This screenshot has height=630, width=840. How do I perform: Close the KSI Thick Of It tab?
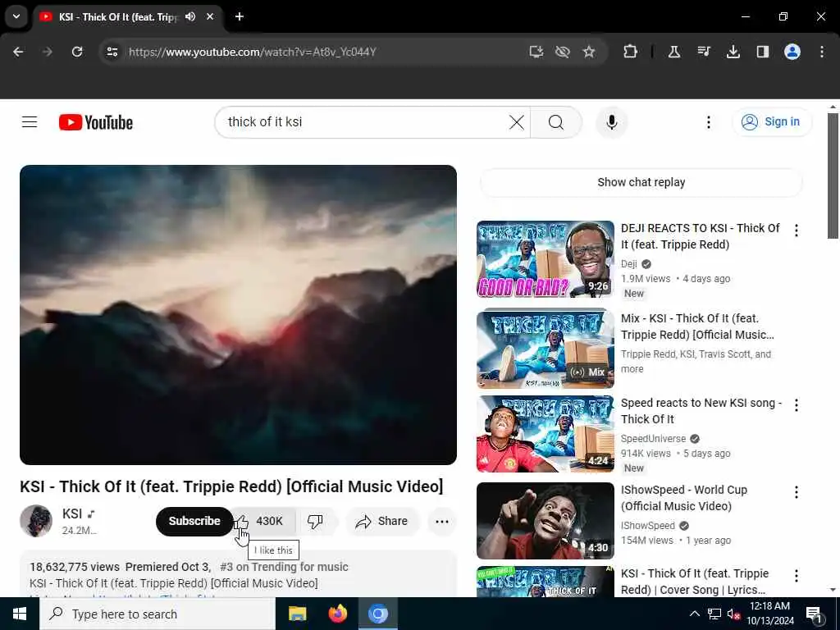pos(210,16)
